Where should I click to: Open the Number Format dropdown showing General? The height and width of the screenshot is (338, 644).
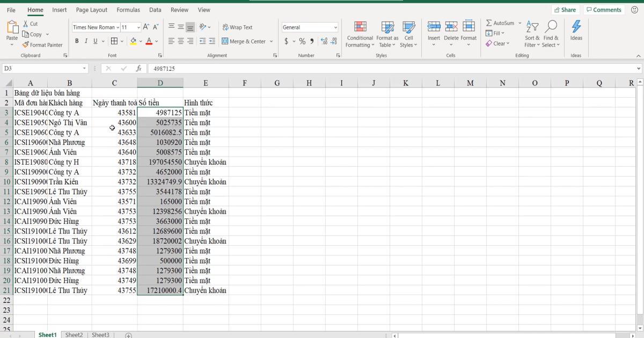310,26
